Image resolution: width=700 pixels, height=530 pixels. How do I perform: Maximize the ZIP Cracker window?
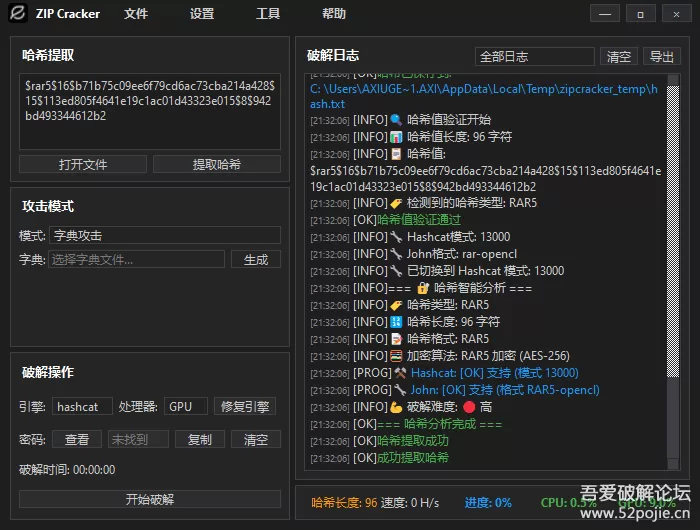click(641, 14)
